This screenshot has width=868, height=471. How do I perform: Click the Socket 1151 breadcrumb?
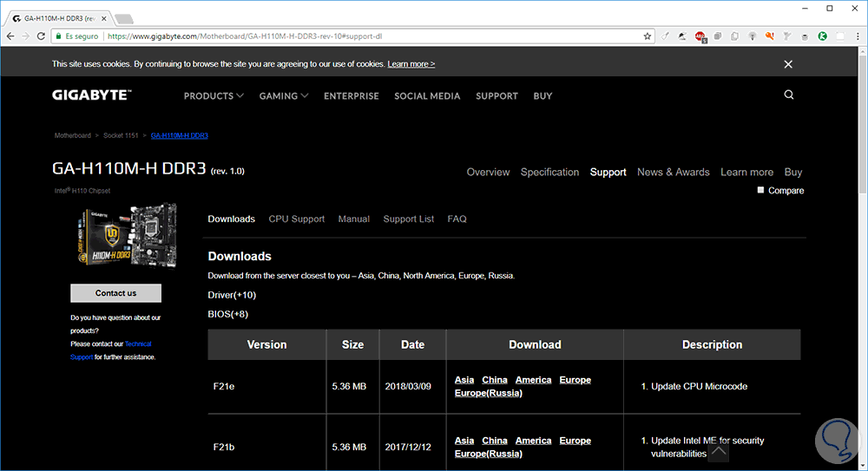(x=121, y=135)
